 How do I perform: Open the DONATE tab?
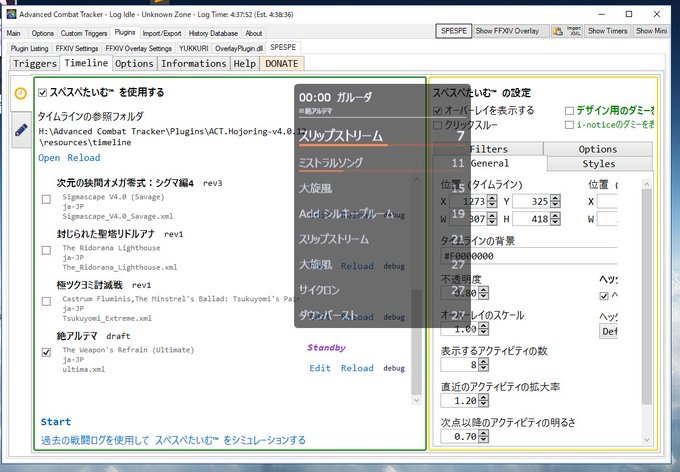click(281, 63)
